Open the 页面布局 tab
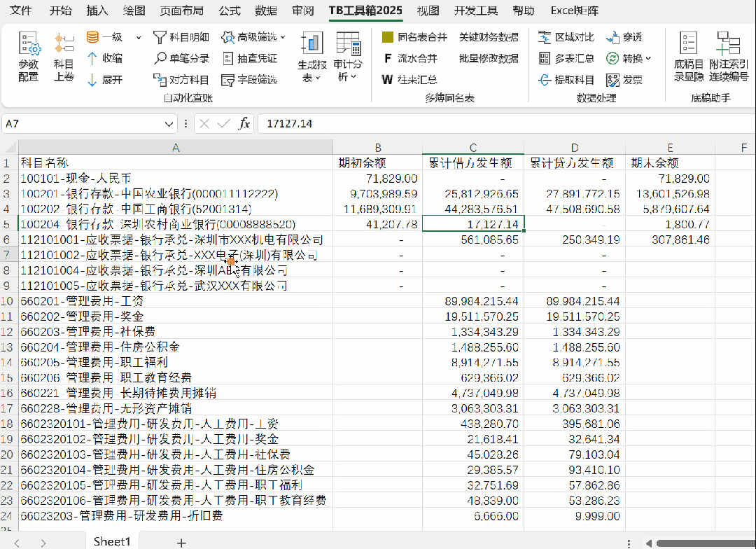The width and height of the screenshot is (756, 549). coord(181,10)
